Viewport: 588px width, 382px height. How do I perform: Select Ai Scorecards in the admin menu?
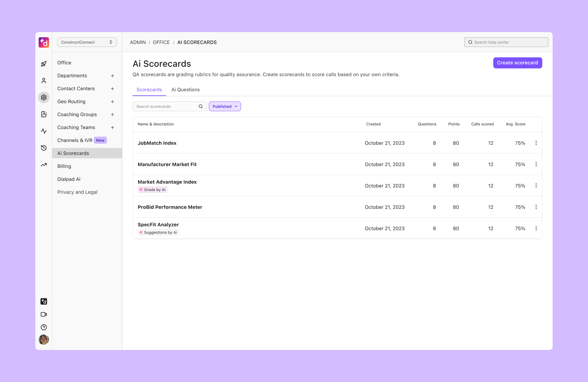point(87,153)
